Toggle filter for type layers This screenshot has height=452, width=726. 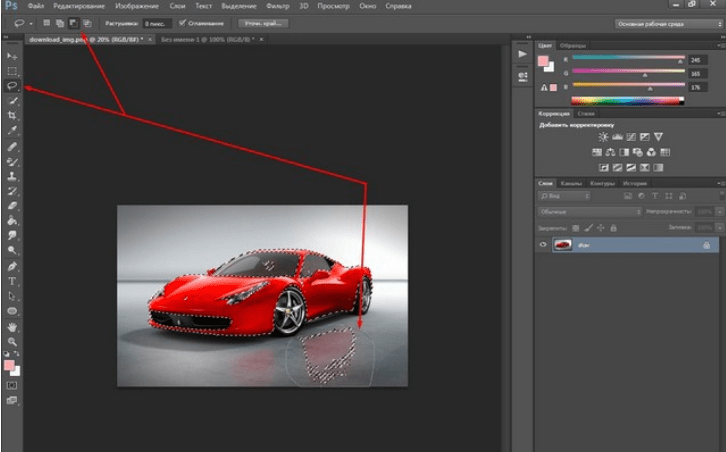[655, 196]
